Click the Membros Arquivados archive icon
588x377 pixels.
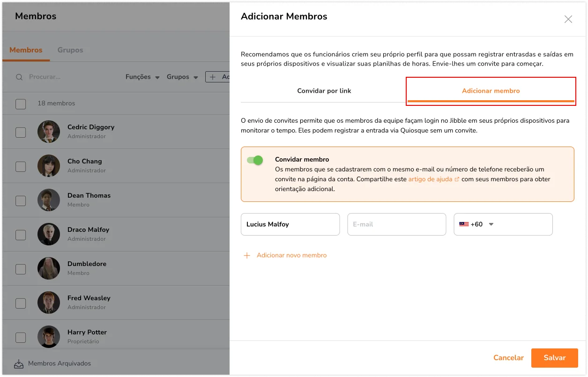(19, 363)
